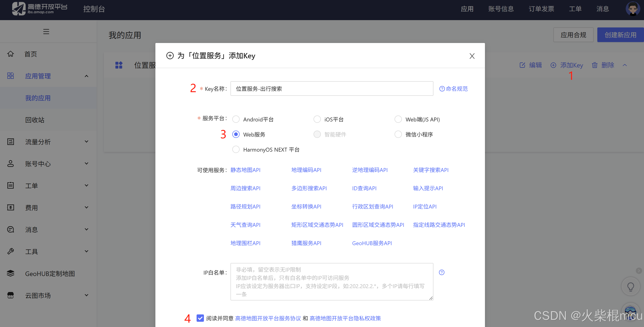The width and height of the screenshot is (644, 327).
Task: Click the IP白名单 text area
Action: pyautogui.click(x=332, y=281)
